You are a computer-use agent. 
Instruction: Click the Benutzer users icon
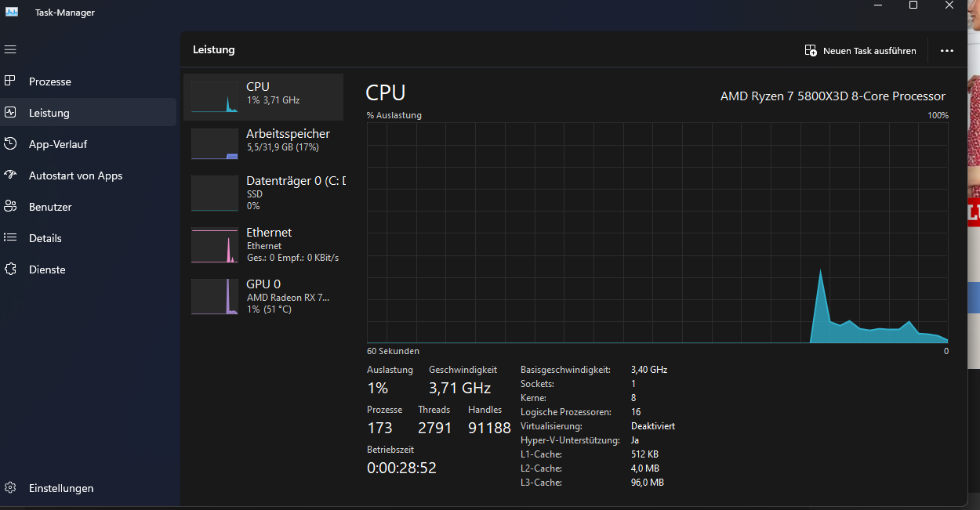(x=10, y=206)
